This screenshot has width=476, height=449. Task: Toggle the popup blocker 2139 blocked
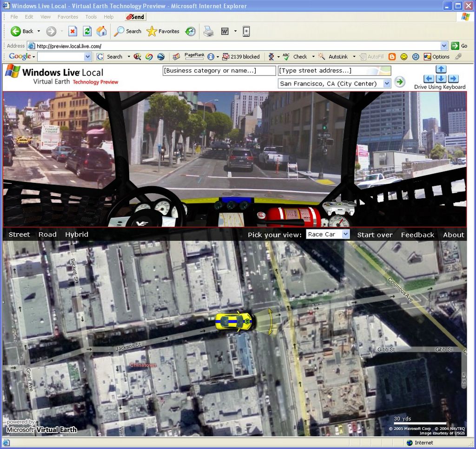pos(241,57)
